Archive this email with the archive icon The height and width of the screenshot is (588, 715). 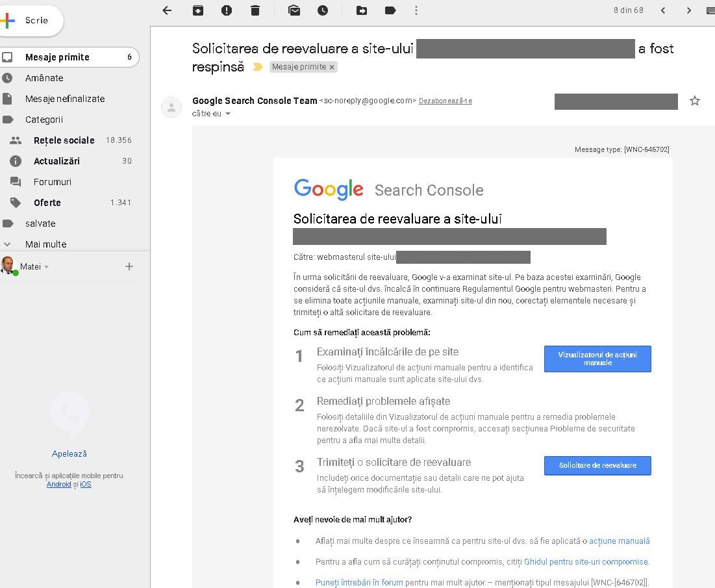coord(198,10)
